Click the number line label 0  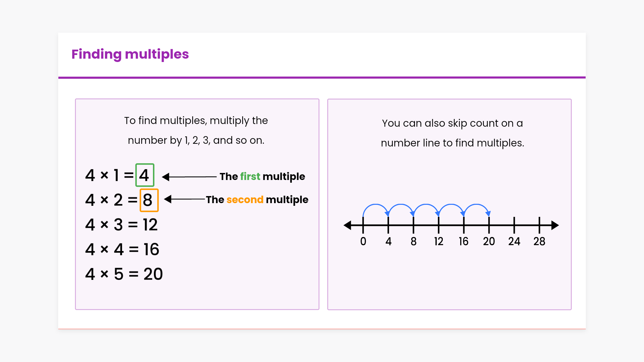pyautogui.click(x=363, y=241)
